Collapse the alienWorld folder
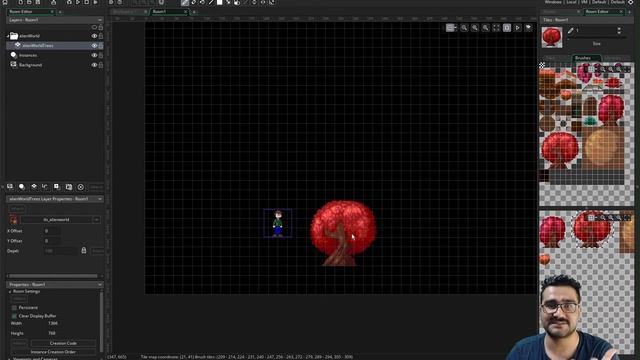This screenshot has width=640, height=360. coord(8,36)
